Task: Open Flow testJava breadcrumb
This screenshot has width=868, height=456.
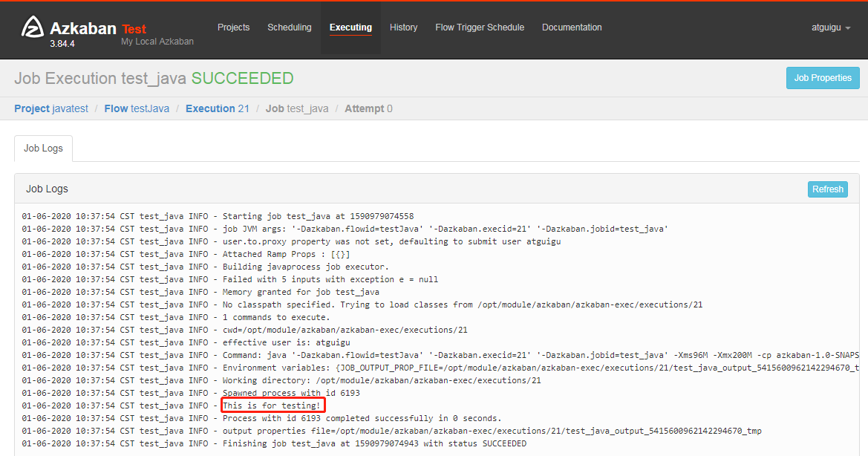Action: coord(137,108)
